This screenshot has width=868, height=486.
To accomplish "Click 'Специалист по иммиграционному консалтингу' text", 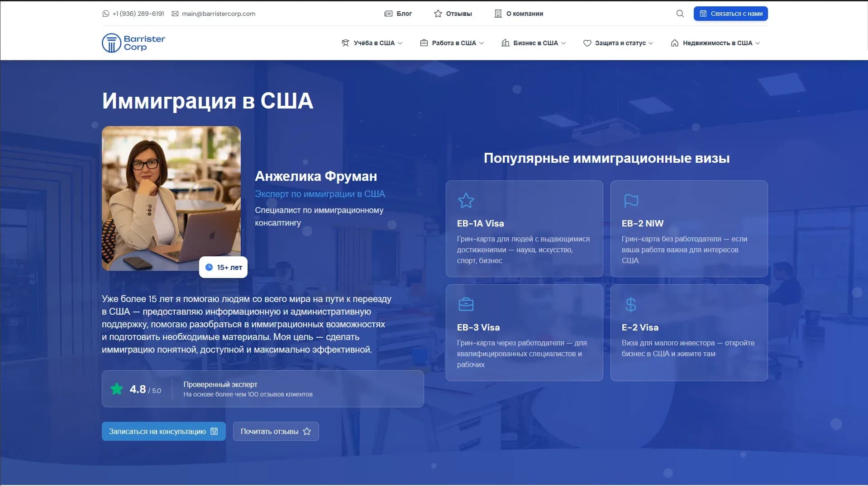I will click(319, 217).
